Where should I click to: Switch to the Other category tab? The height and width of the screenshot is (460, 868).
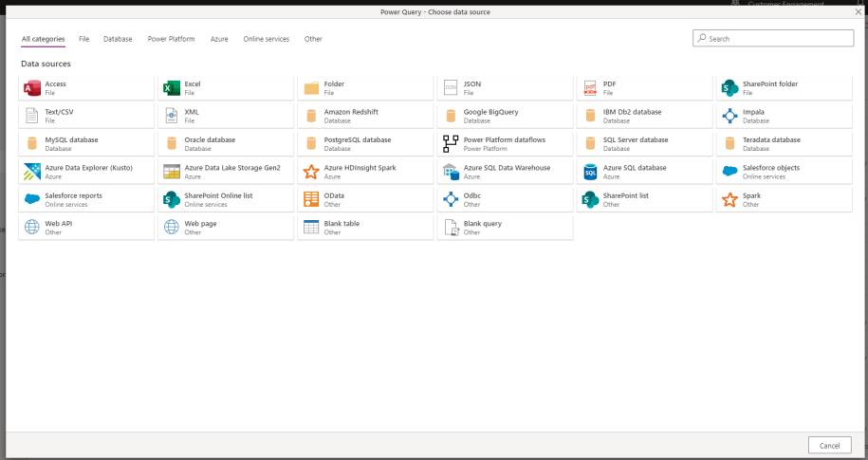point(313,39)
